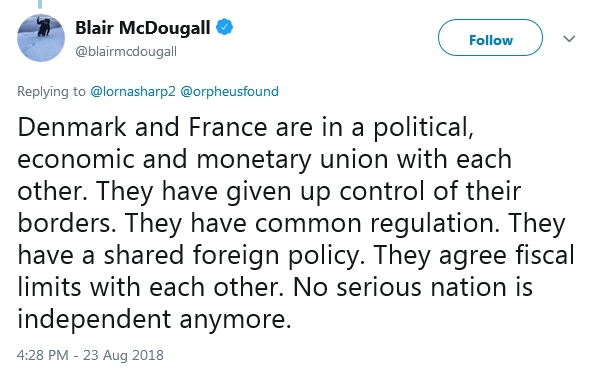The height and width of the screenshot is (374, 592).
Task: Open the @lornasharp2 profile link
Action: [x=133, y=91]
